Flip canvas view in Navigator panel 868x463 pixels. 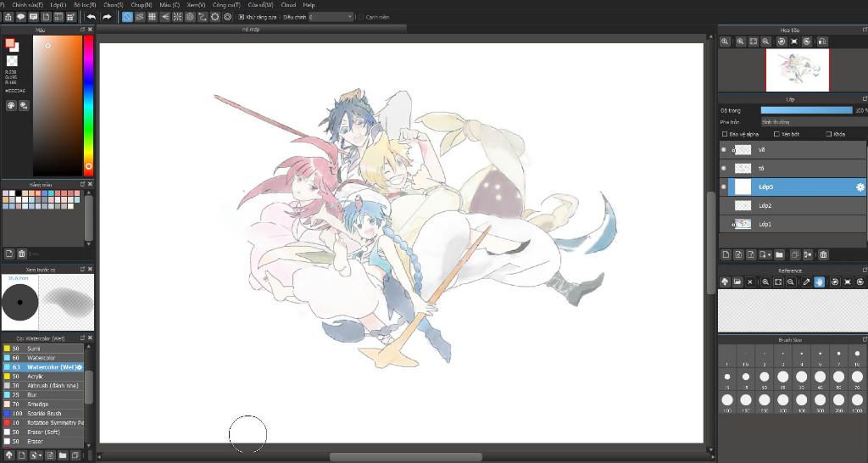click(822, 42)
